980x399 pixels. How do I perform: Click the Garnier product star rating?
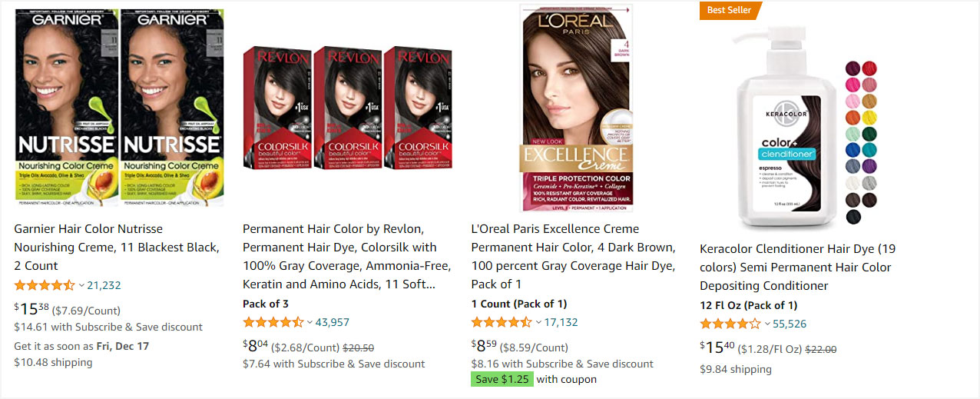[x=45, y=285]
